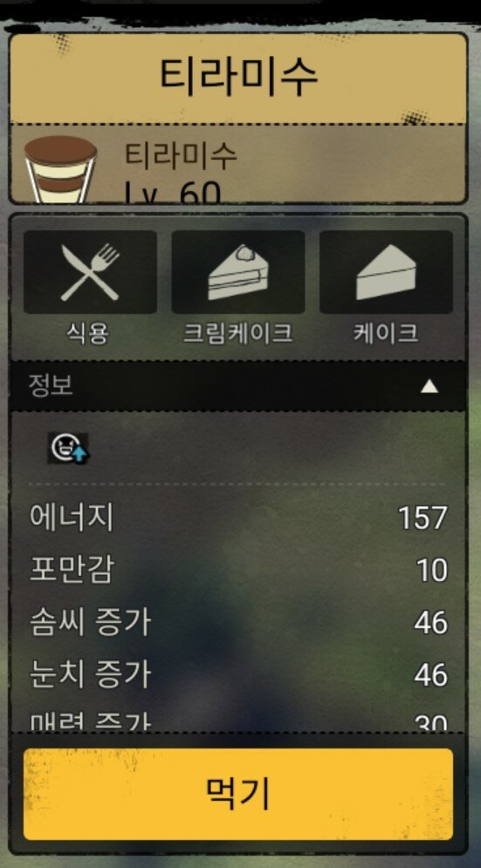Click the 티라미수 title banner
Image resolution: width=481 pixels, height=868 pixels.
click(238, 78)
